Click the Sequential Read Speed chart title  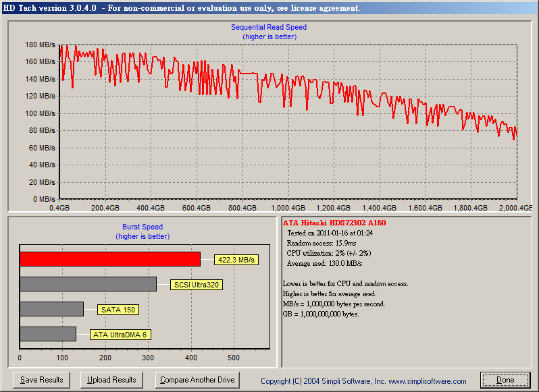(269, 28)
